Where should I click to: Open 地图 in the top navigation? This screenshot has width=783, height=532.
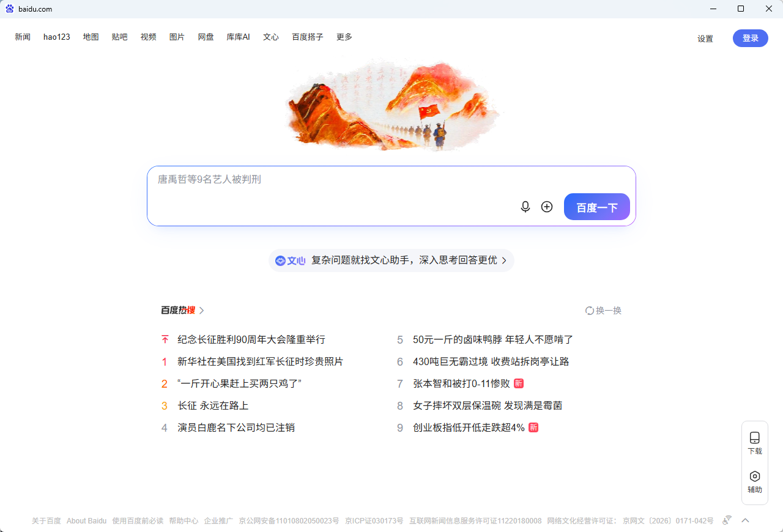(x=91, y=37)
